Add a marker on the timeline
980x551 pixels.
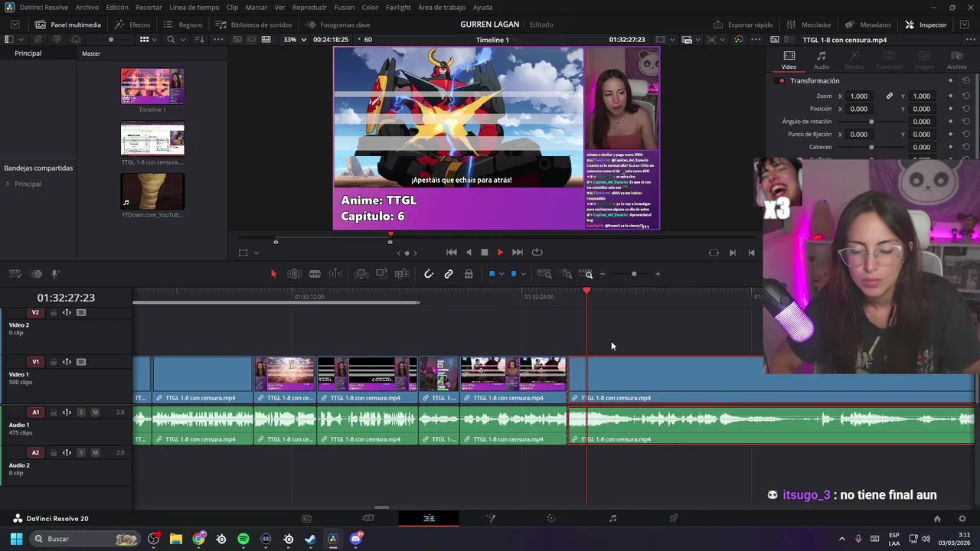[x=513, y=274]
